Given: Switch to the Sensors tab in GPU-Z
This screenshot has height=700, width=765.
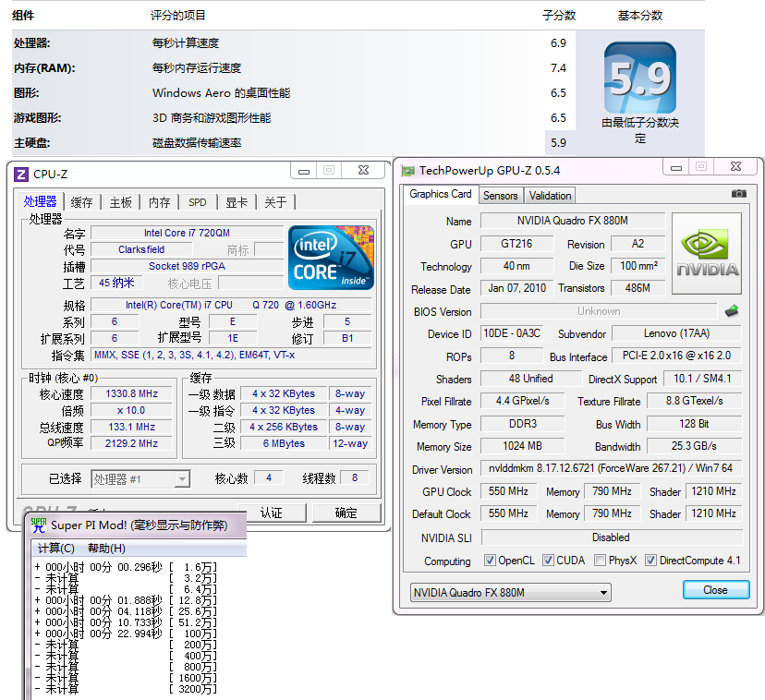Looking at the screenshot, I should pos(500,196).
